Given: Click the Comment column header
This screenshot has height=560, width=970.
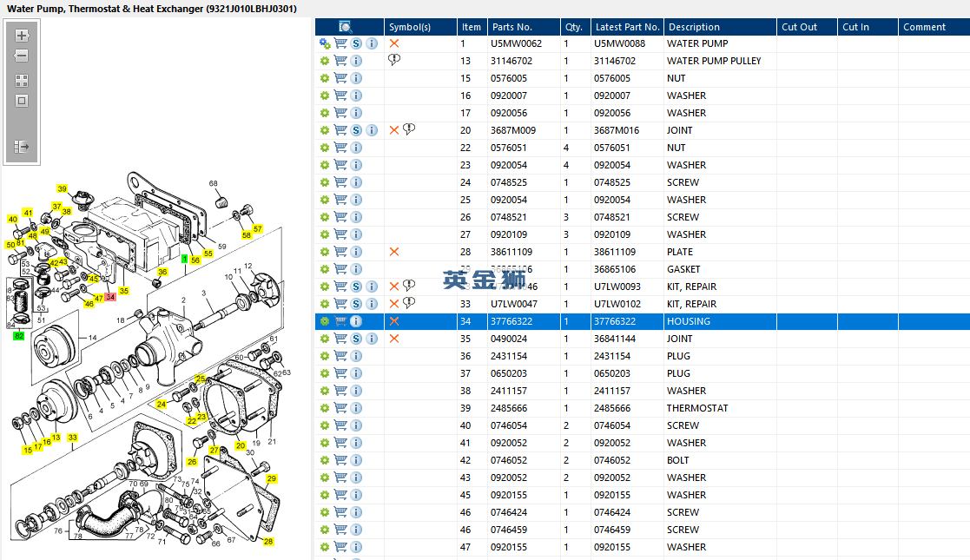Looking at the screenshot, I should pos(934,27).
